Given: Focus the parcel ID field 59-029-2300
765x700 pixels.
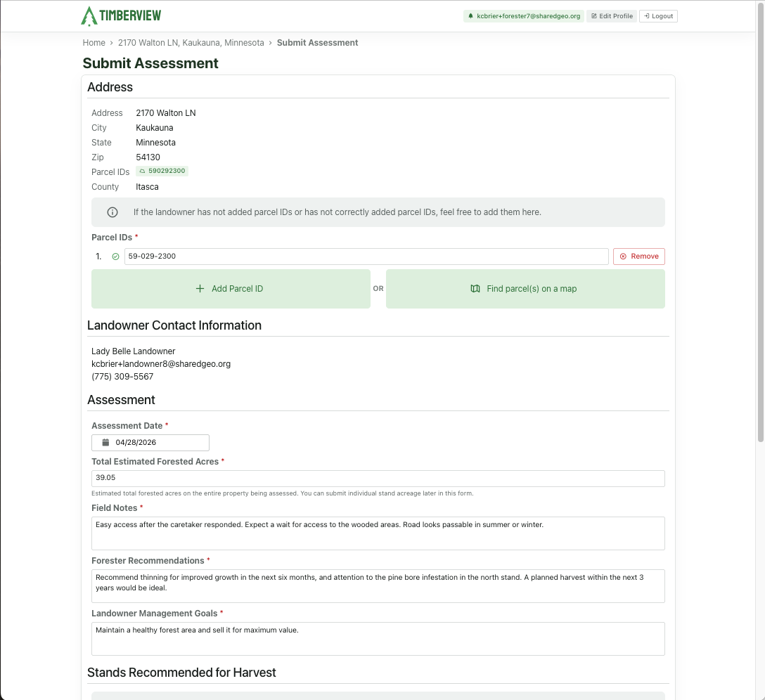Looking at the screenshot, I should 366,257.
